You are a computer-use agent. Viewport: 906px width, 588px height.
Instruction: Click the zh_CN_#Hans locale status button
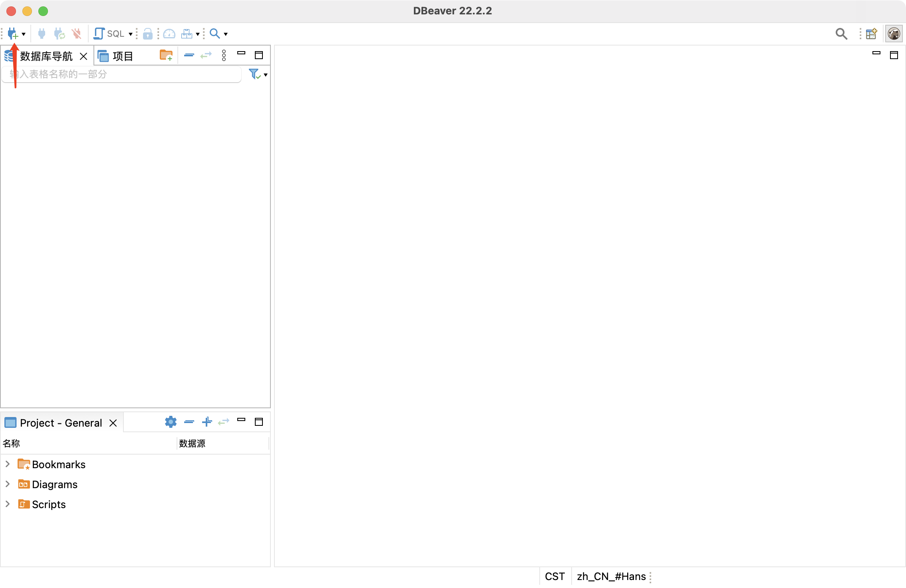pos(611,576)
